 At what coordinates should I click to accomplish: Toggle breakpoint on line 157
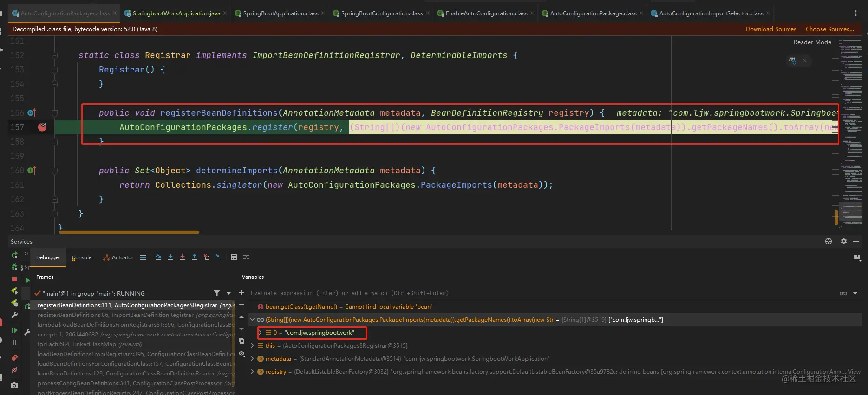pyautogui.click(x=42, y=127)
